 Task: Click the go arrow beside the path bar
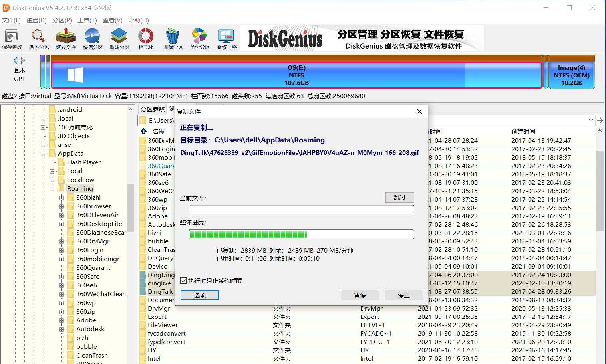click(600, 120)
